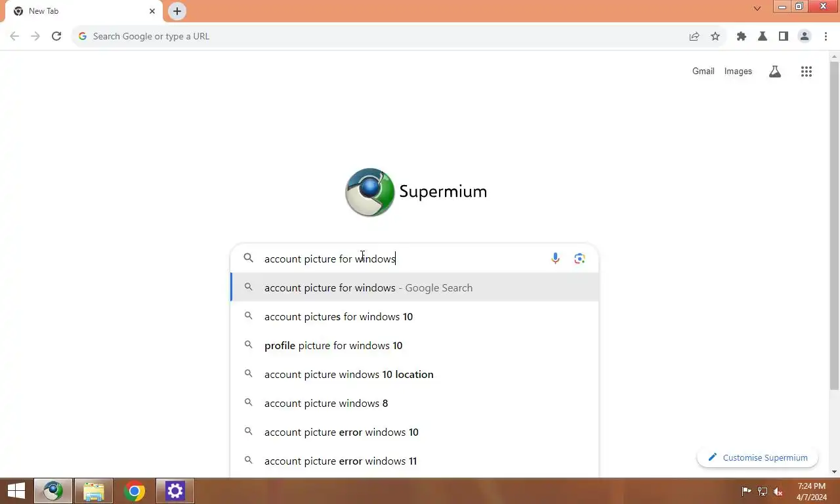Select suggestion 'account pictures for windows 10'

[414, 316]
